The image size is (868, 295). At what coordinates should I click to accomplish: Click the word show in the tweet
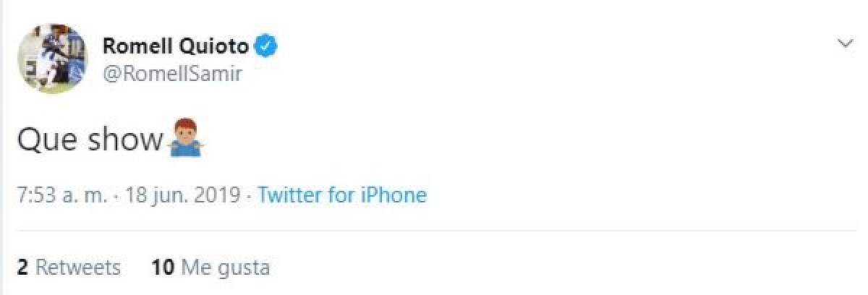125,140
